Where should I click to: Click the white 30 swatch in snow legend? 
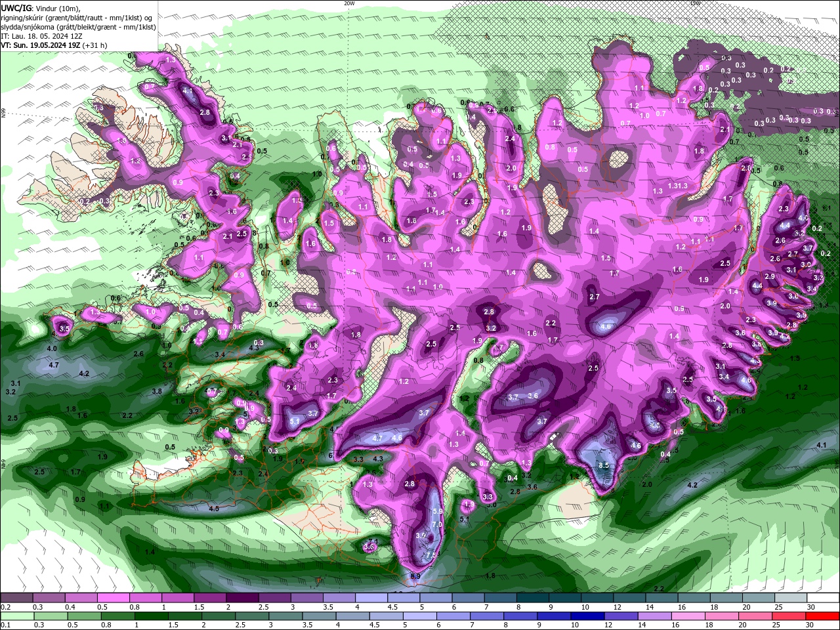coord(824,598)
